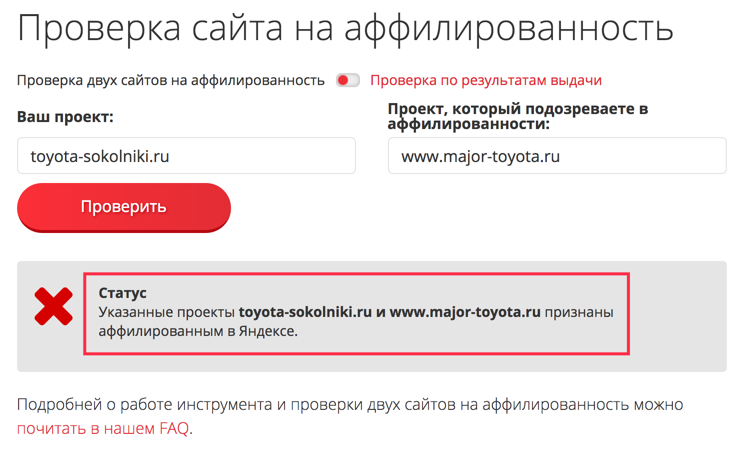
Task: Click bold toyota-sokolniki.ru in status message
Action: click(x=305, y=312)
